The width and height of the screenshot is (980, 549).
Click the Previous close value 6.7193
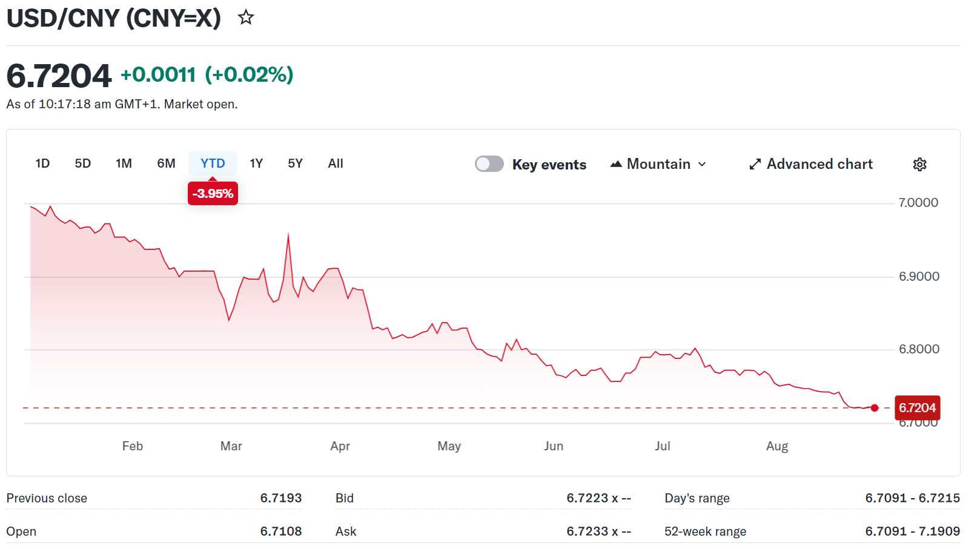click(281, 498)
